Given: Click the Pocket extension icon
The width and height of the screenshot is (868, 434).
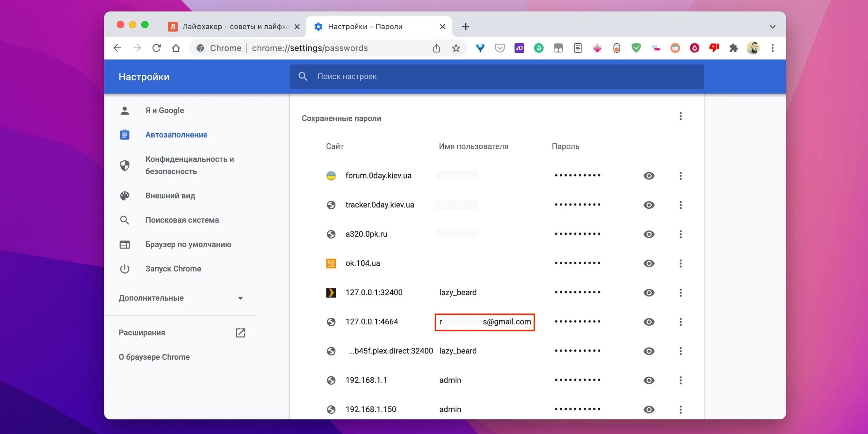Looking at the screenshot, I should pyautogui.click(x=500, y=48).
